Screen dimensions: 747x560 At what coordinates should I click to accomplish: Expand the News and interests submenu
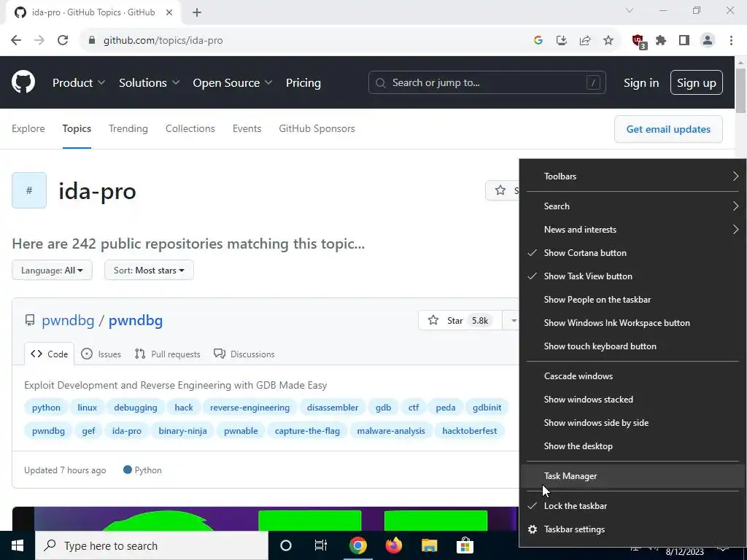tap(632, 230)
